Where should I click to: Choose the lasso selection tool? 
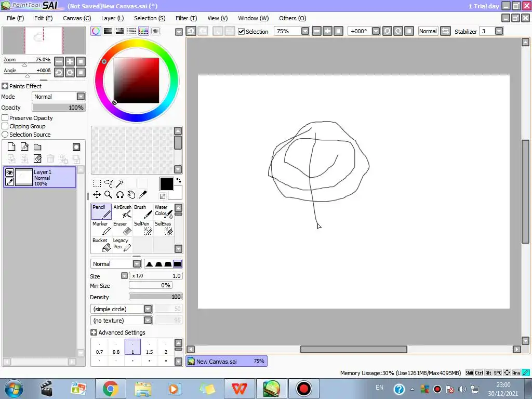click(109, 183)
